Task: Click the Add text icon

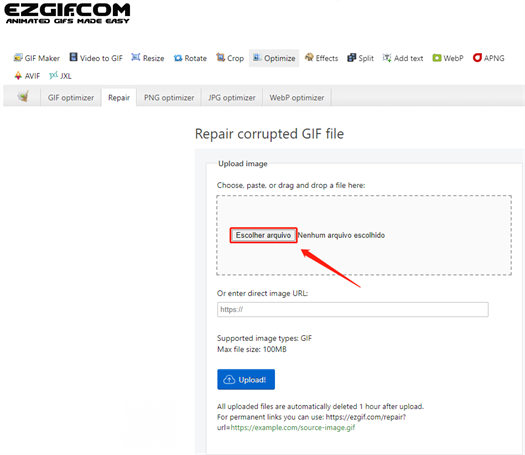Action: [x=387, y=58]
